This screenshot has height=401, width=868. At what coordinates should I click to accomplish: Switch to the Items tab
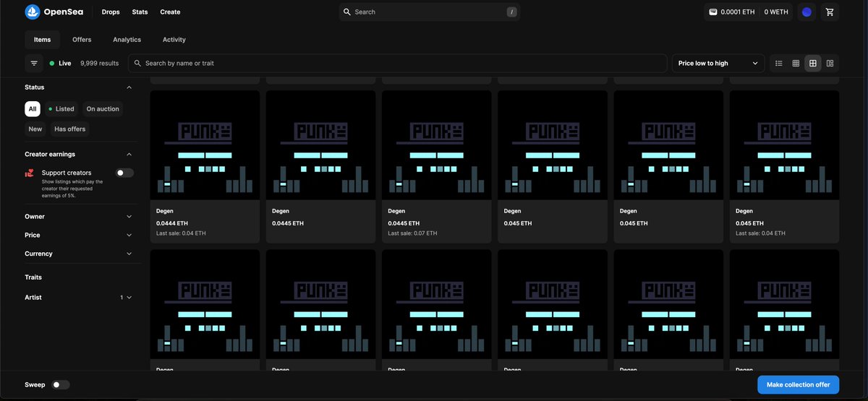[43, 40]
